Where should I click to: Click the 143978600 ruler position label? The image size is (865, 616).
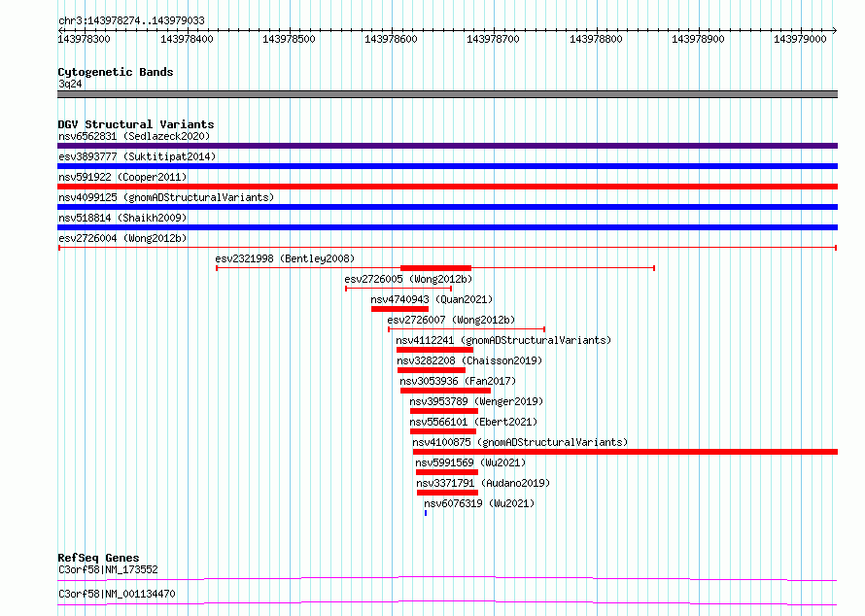(391, 39)
